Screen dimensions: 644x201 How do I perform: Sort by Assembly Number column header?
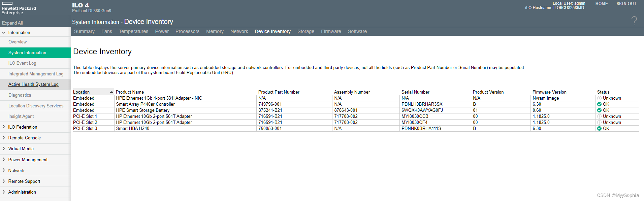[352, 92]
